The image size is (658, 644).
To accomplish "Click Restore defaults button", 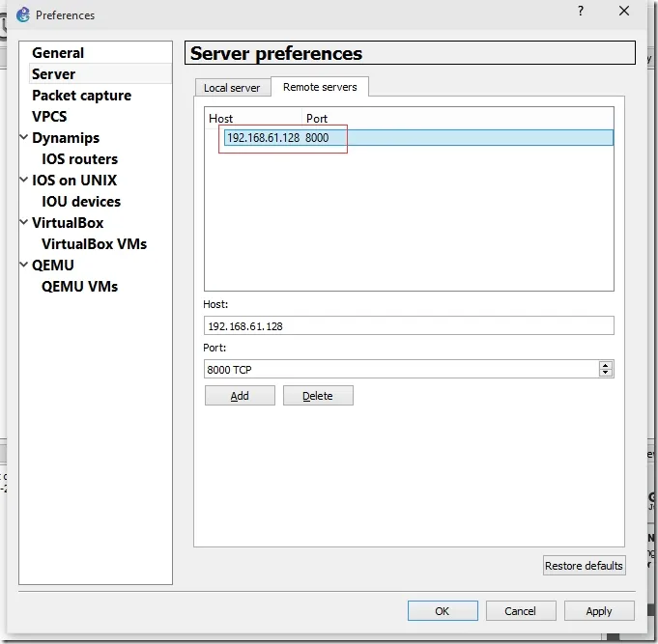I will 584,565.
